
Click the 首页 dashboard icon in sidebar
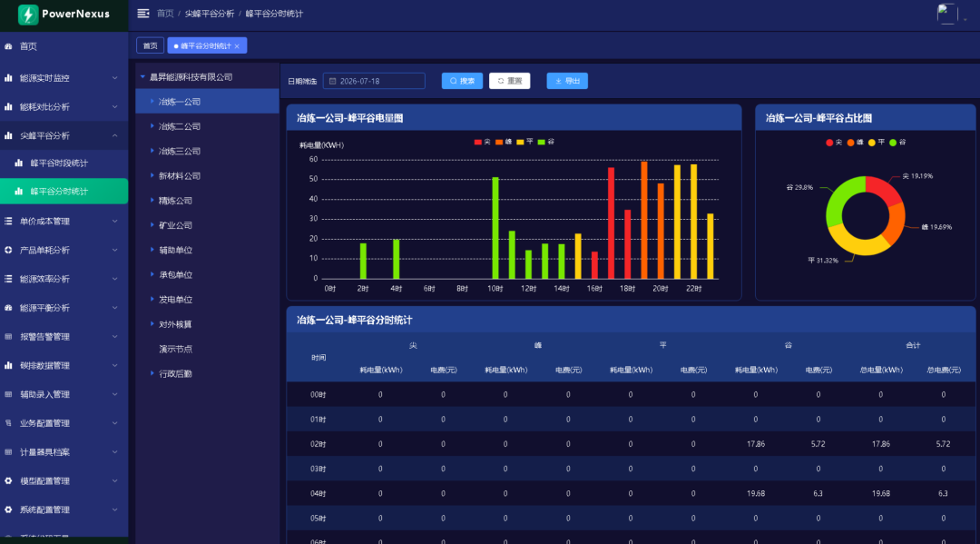click(x=9, y=46)
